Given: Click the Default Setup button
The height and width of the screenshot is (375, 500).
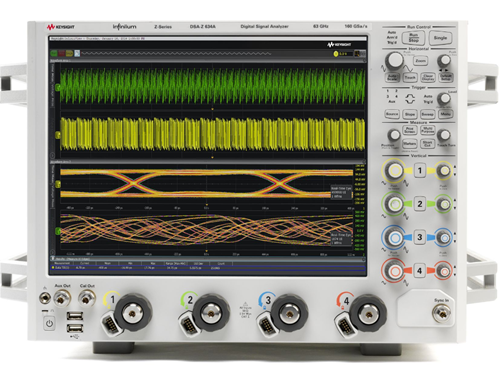Looking at the screenshot, I should (446, 77).
